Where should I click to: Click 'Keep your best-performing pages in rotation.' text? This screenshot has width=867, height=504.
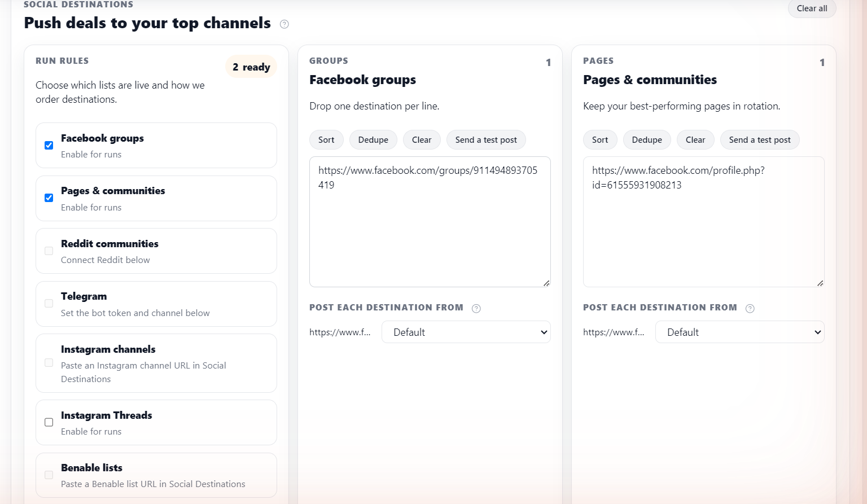682,106
